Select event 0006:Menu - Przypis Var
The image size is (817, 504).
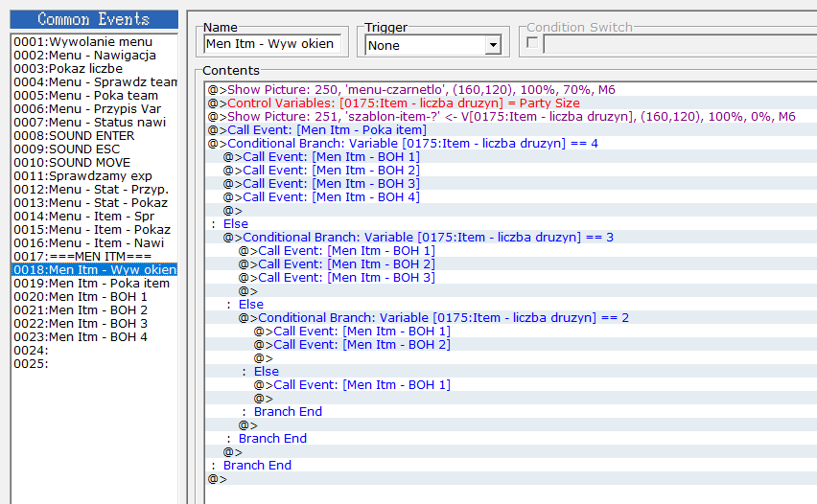click(x=94, y=109)
